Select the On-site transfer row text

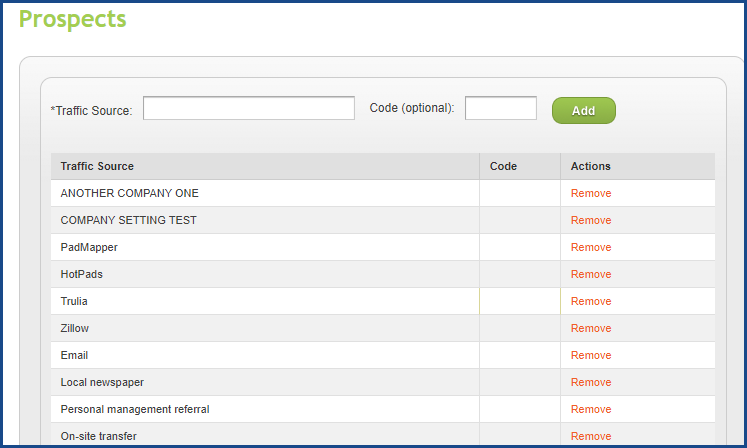[x=99, y=436]
